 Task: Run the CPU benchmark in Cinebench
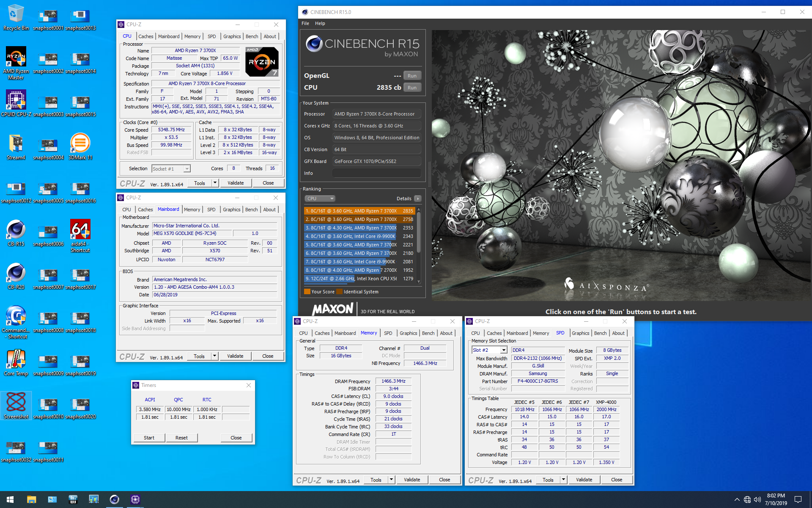[412, 88]
